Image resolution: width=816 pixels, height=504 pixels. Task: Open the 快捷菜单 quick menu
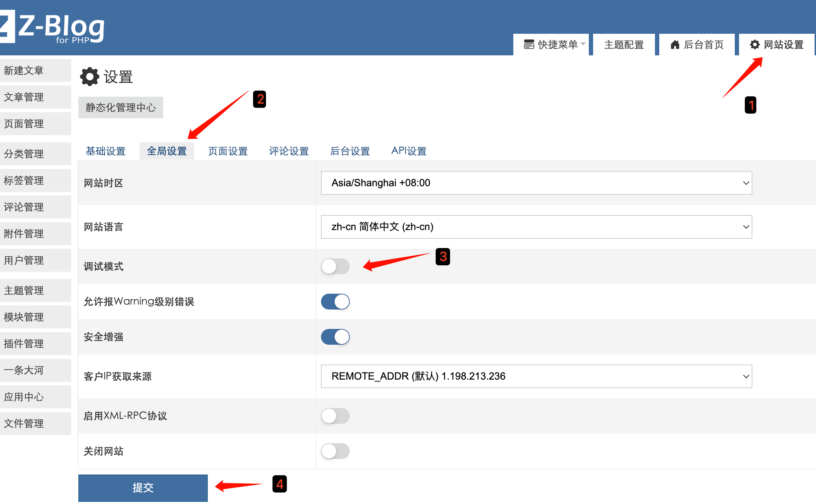[x=551, y=44]
